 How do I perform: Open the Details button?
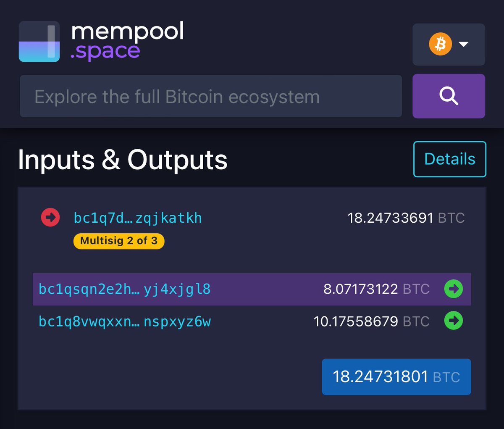449,159
